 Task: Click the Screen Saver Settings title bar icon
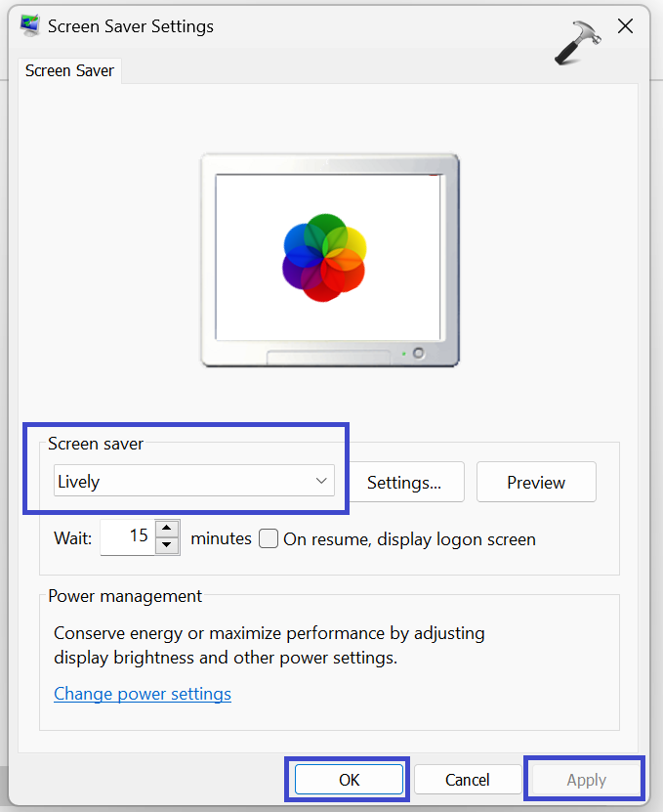pos(29,26)
